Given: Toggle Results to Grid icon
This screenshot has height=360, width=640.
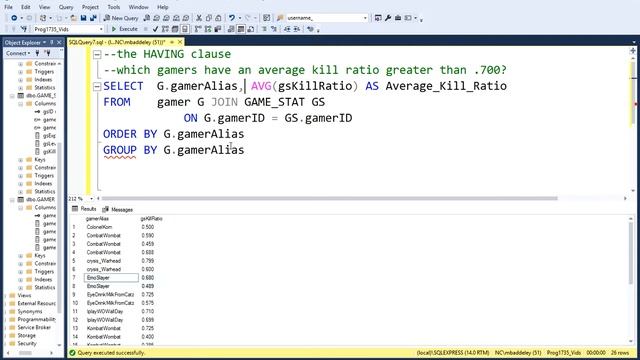Looking at the screenshot, I should coord(241,29).
